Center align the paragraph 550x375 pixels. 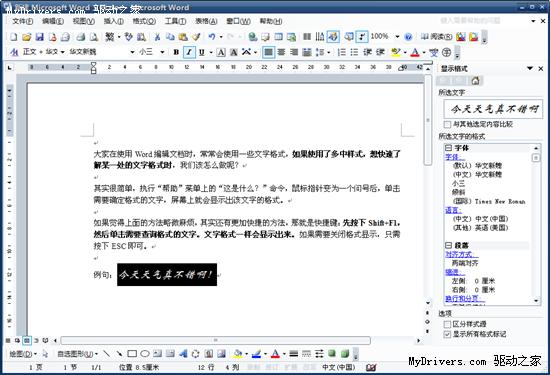click(x=281, y=52)
